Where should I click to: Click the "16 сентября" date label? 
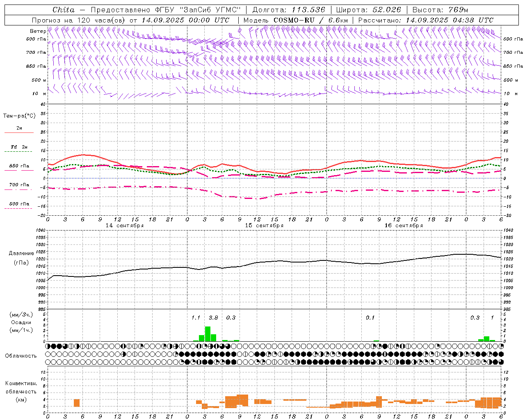[404, 226]
